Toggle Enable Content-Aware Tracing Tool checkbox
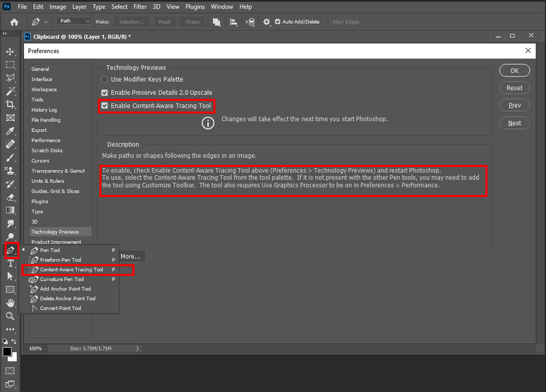Image resolution: width=546 pixels, height=392 pixels. [104, 106]
